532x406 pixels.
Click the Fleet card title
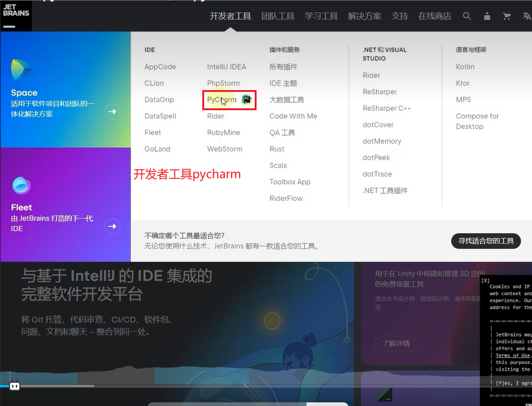click(x=21, y=208)
